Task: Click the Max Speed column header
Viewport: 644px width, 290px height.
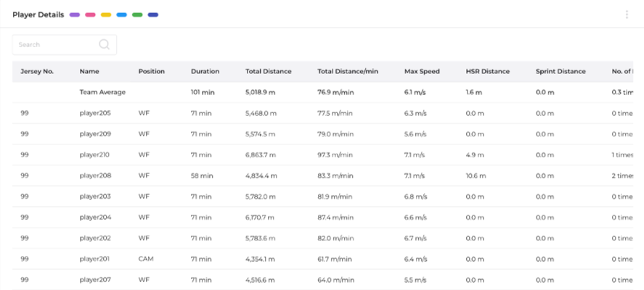Action: tap(422, 71)
